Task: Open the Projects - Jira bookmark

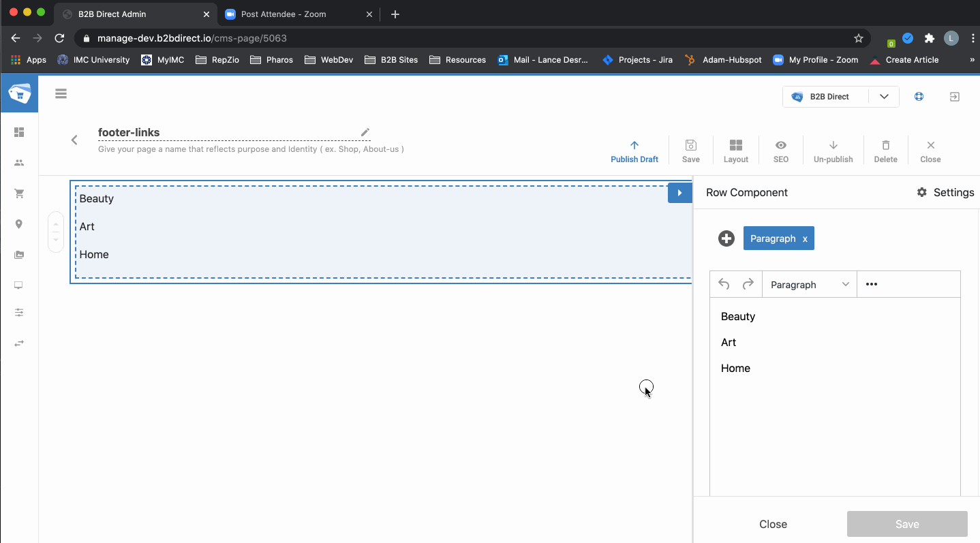Action: click(x=638, y=60)
